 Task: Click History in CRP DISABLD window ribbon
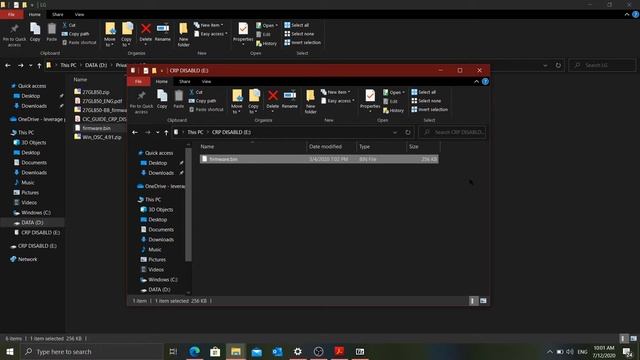tap(393, 110)
